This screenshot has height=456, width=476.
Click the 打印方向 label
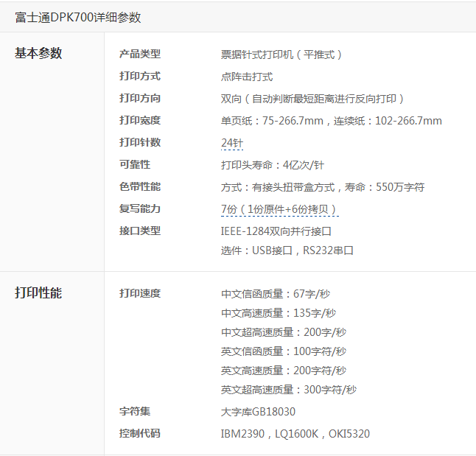[x=140, y=98]
